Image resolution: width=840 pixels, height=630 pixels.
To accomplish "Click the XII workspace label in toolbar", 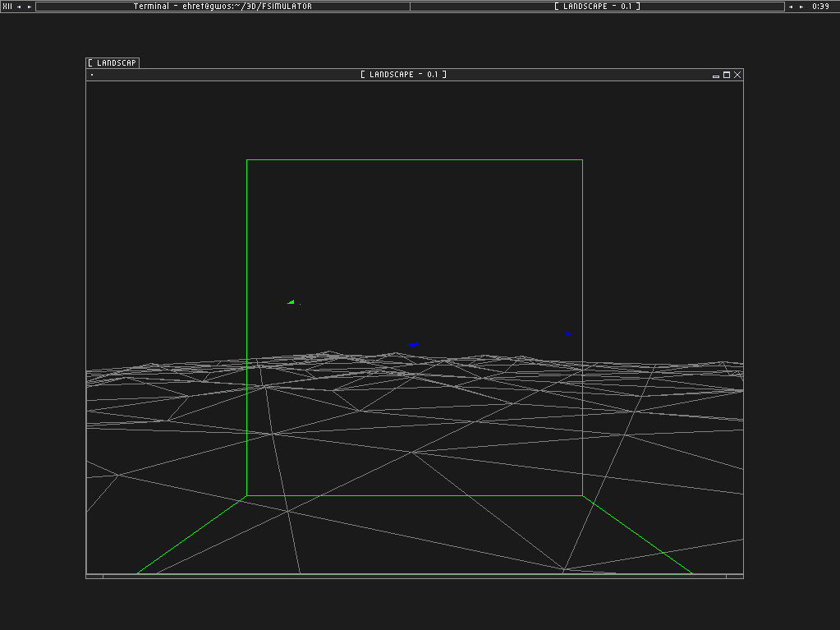I will pos(7,7).
